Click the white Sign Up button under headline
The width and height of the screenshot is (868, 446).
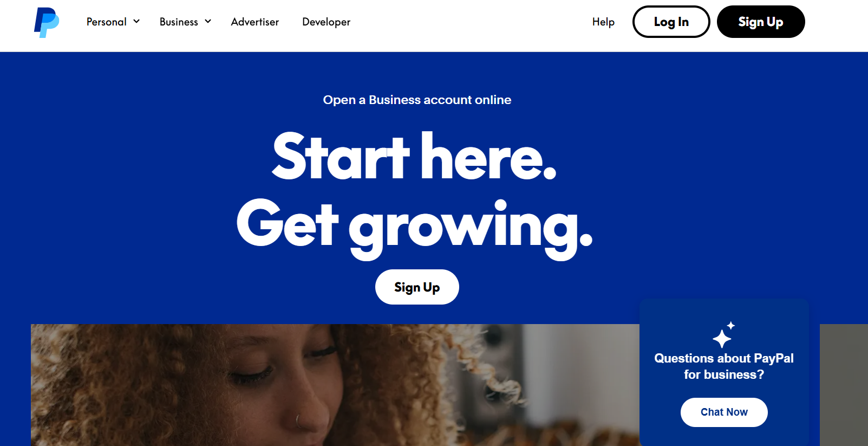pos(417,287)
